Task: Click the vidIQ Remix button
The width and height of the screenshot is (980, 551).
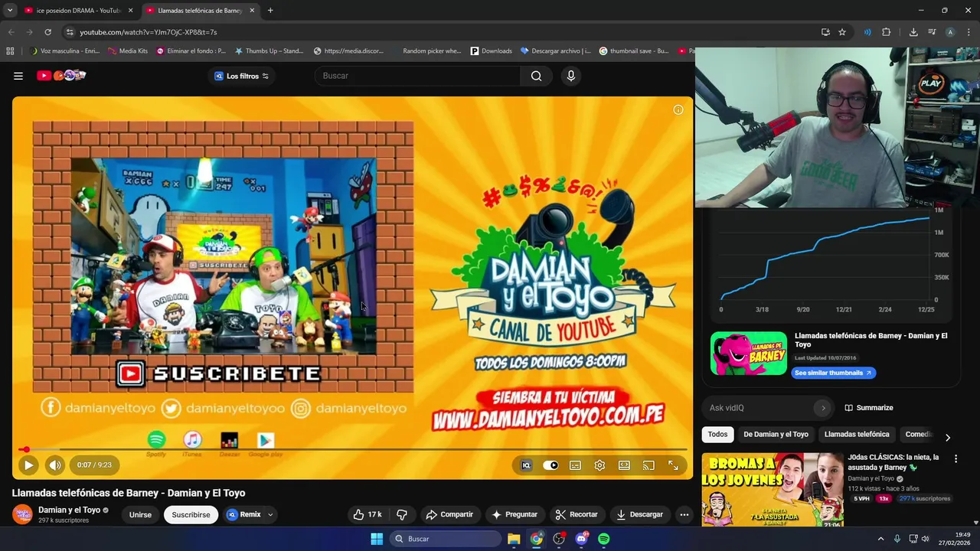Action: pyautogui.click(x=244, y=514)
